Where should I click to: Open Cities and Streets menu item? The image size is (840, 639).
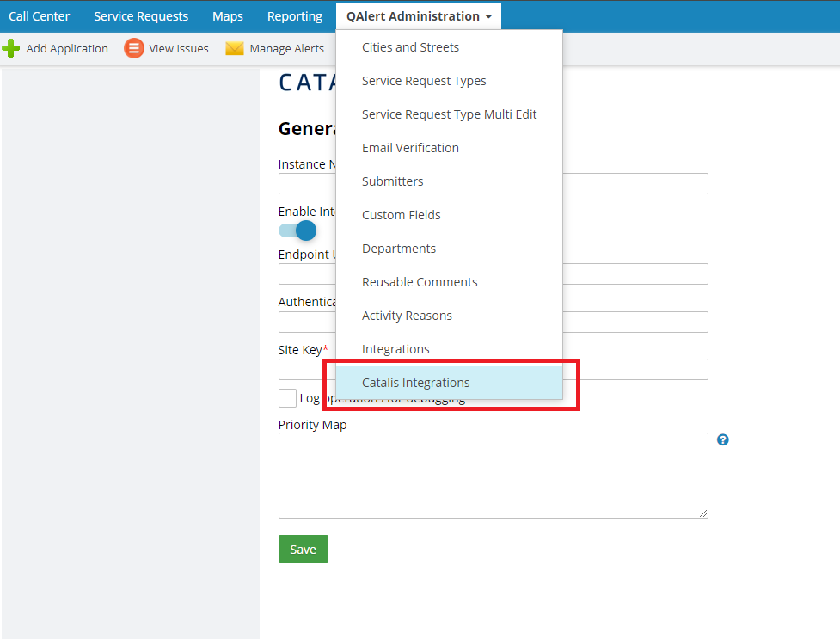(410, 47)
